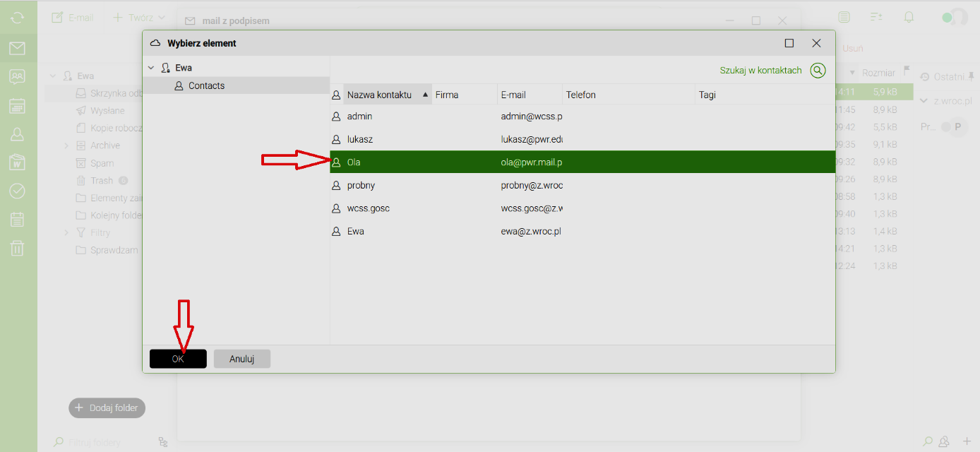Viewport: 980px width, 452px height.
Task: Click the Szukaj w kontaktach link
Action: (x=760, y=71)
